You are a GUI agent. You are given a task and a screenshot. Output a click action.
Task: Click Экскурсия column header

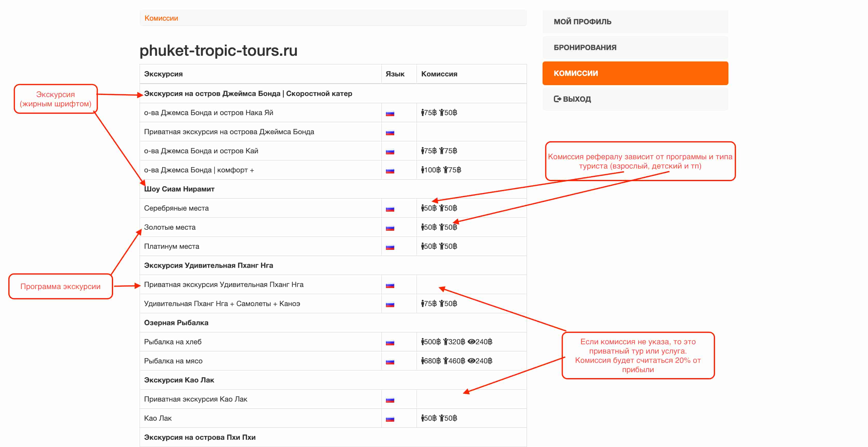[163, 74]
